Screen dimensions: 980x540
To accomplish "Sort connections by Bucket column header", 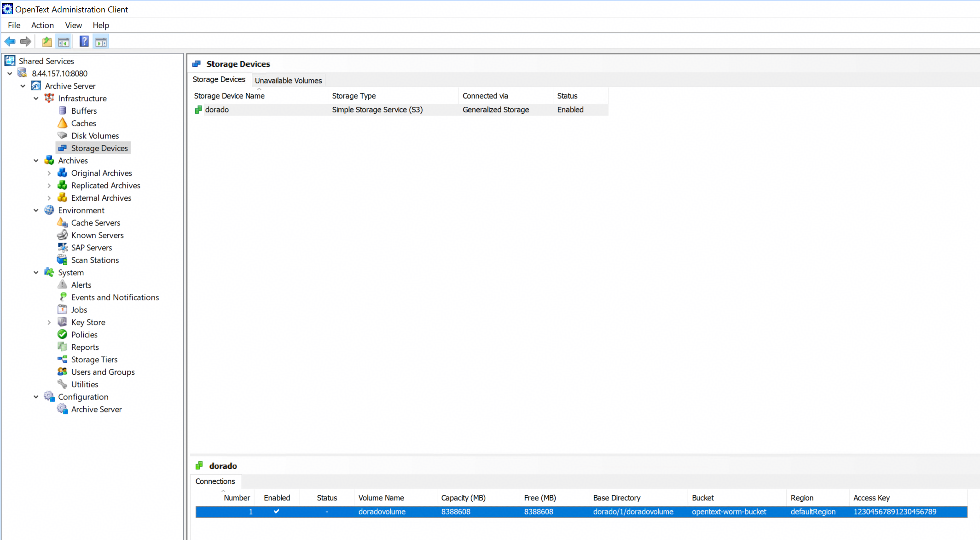I will (737, 498).
